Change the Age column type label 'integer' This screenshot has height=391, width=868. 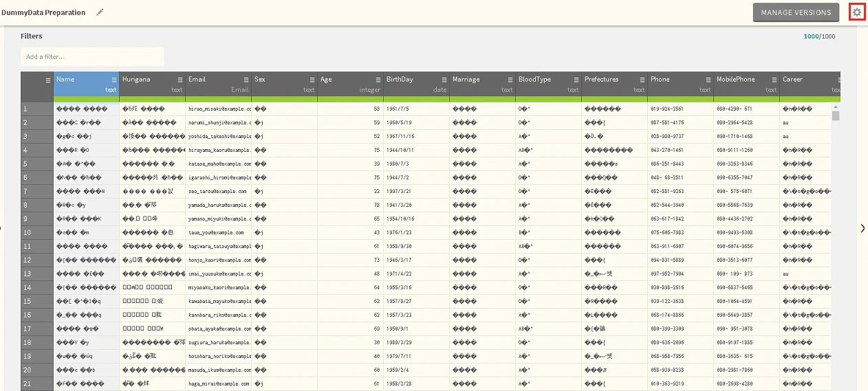[370, 90]
